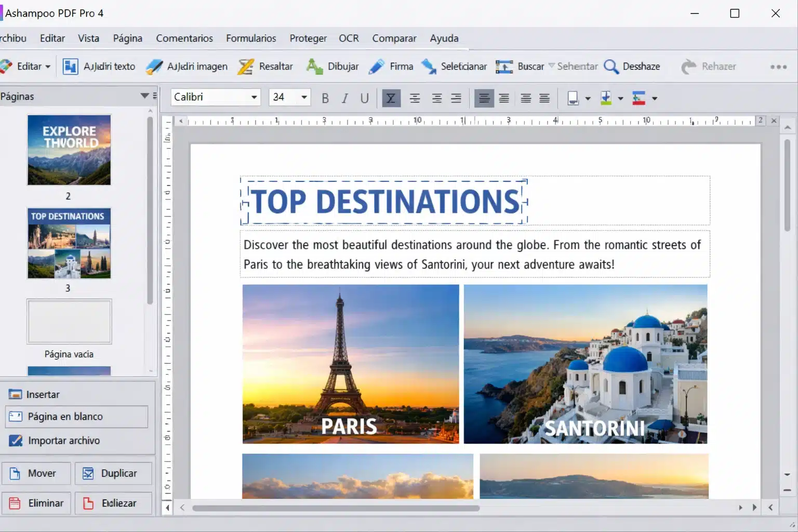Click the Deshacer magnifier icon in toolbar
Image resolution: width=798 pixels, height=532 pixels.
click(611, 66)
